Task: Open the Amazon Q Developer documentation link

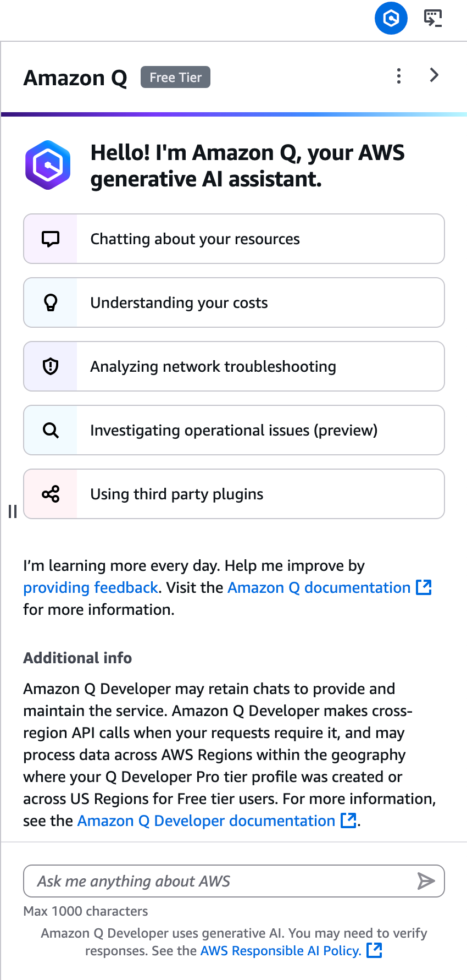Action: pos(217,821)
